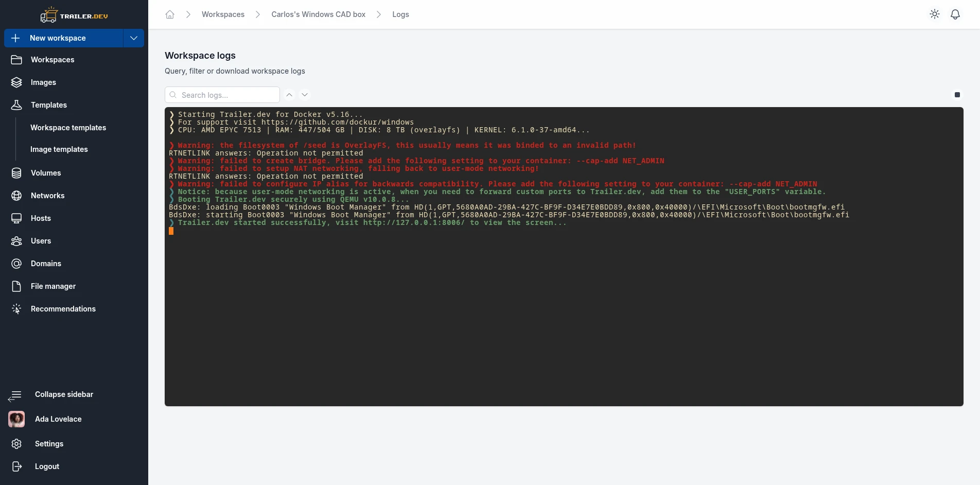
Task: Click the Templates flask icon
Action: coord(16,105)
